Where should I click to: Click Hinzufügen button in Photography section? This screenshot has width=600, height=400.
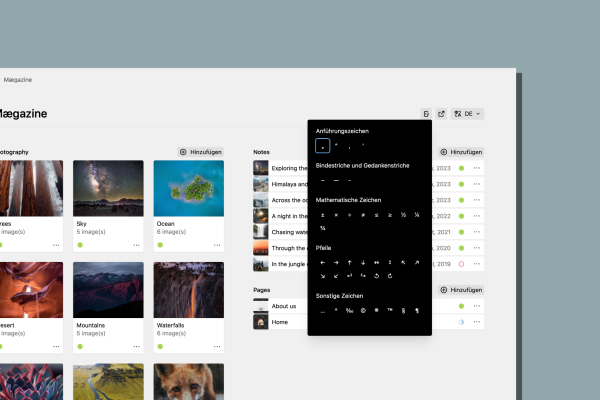point(201,152)
